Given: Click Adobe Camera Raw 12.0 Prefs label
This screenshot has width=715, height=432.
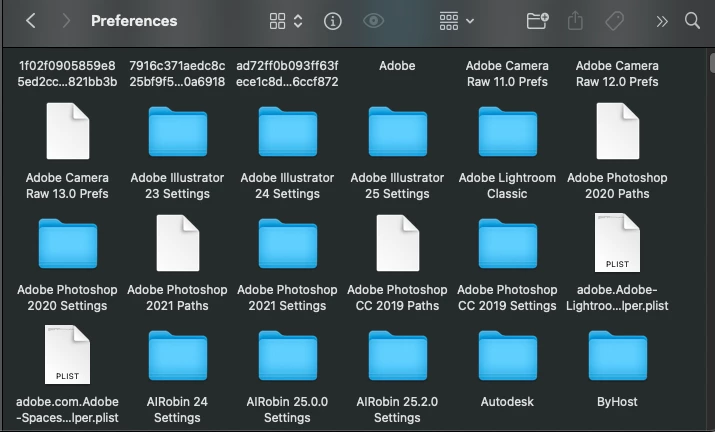Looking at the screenshot, I should [x=617, y=73].
